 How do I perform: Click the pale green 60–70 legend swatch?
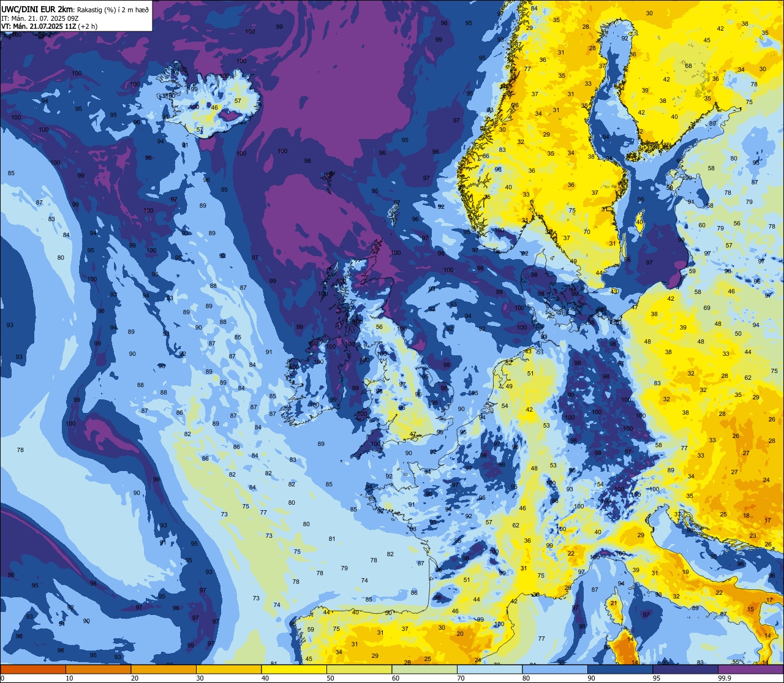424,669
